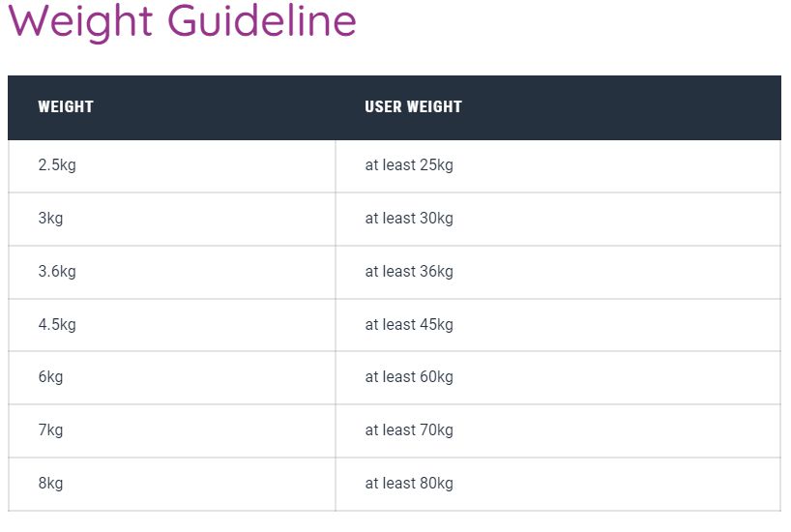The height and width of the screenshot is (532, 791).
Task: Click the 'at least 45kg' cell
Action: coord(409,325)
